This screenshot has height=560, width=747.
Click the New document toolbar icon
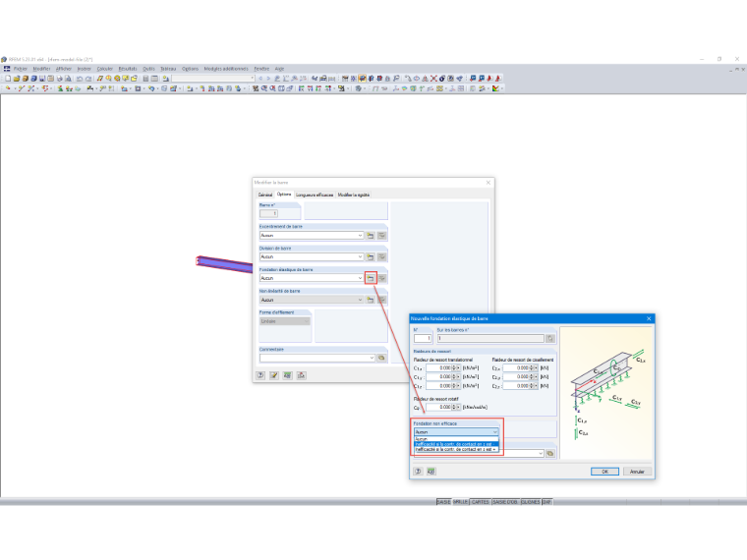8,78
